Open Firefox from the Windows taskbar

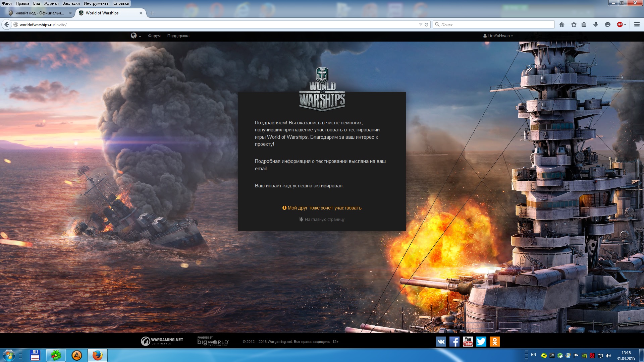click(98, 355)
